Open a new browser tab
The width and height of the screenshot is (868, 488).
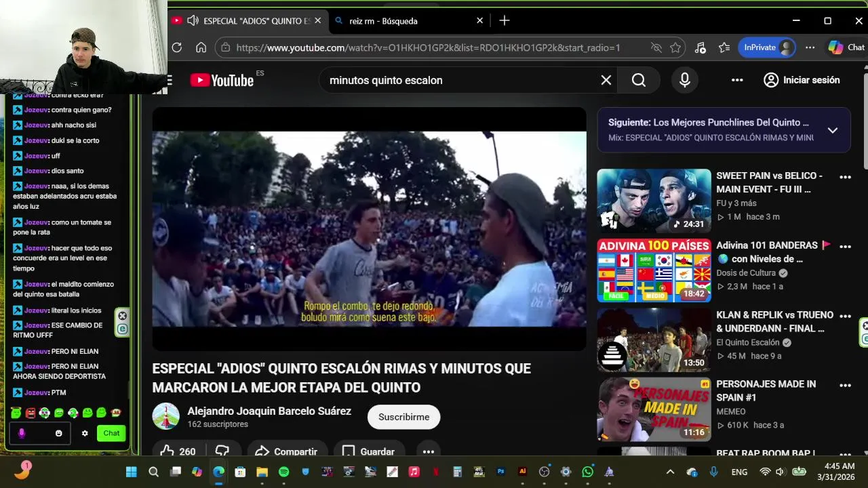pos(505,21)
